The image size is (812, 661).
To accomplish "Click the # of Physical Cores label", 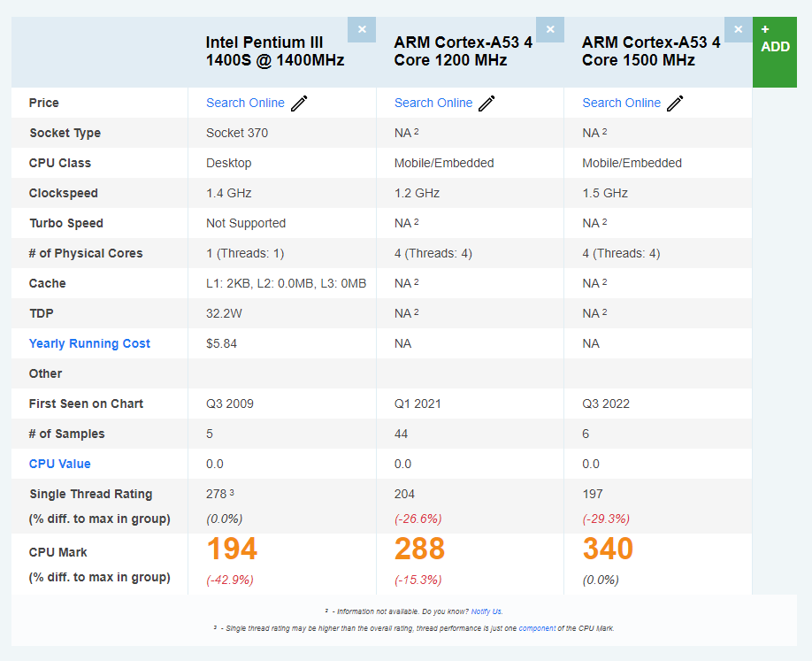I will tap(86, 253).
